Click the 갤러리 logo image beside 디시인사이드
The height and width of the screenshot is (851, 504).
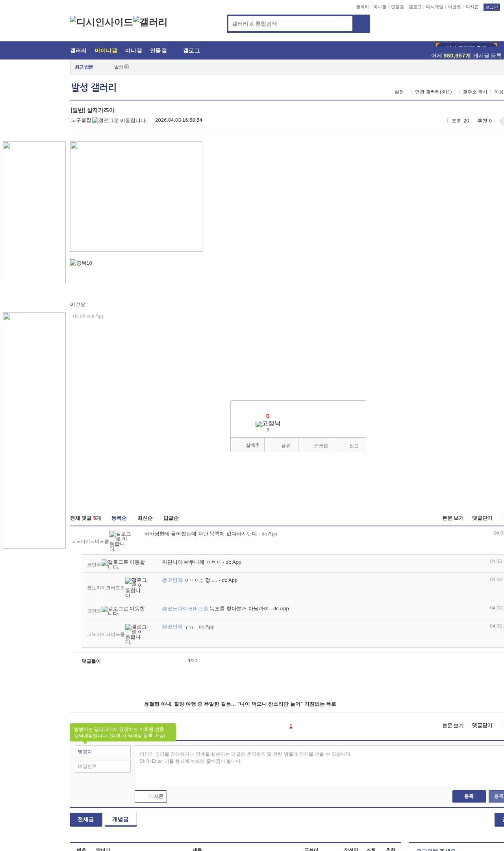tap(150, 22)
